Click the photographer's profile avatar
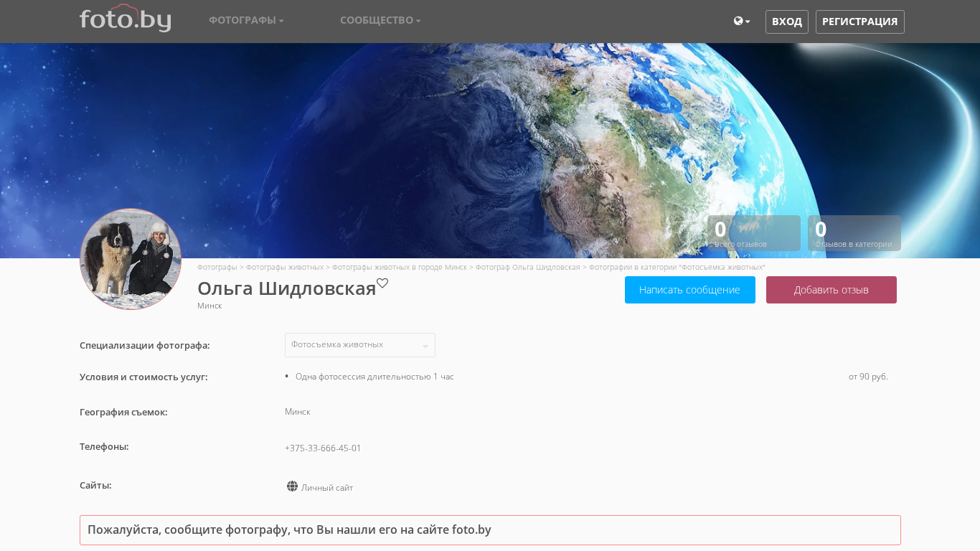This screenshot has width=980, height=551. tap(131, 259)
